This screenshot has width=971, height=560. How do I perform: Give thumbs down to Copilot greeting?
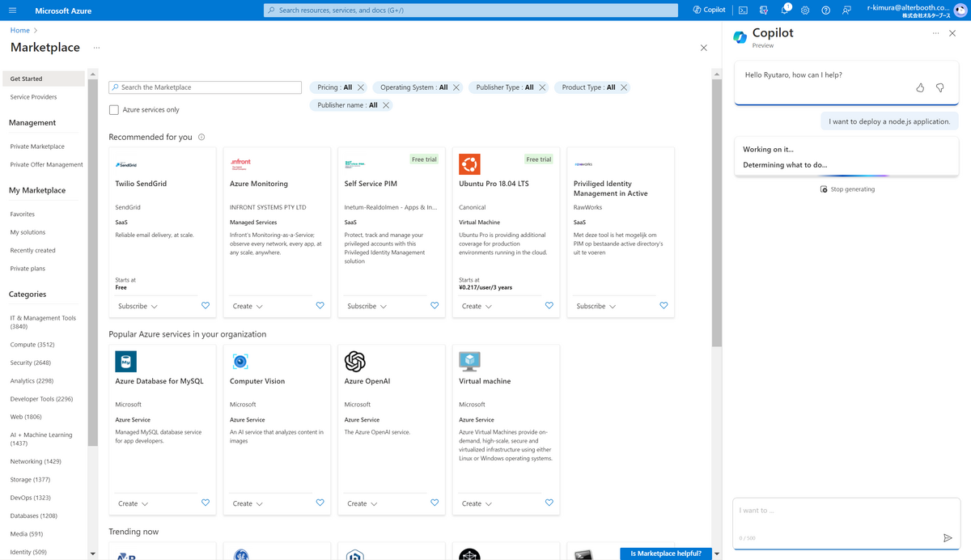tap(939, 87)
